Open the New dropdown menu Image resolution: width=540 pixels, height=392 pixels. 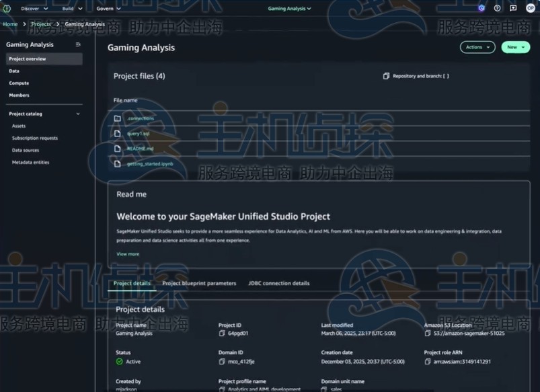tap(514, 47)
